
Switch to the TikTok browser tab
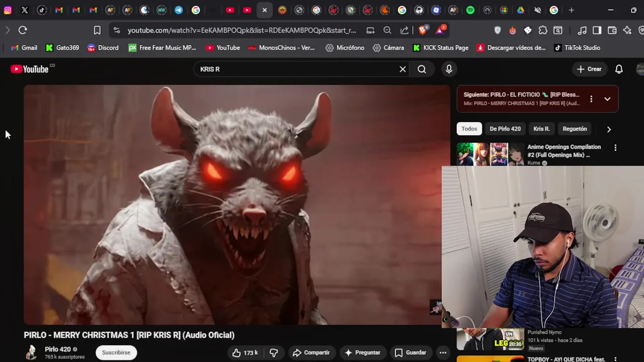(x=42, y=10)
